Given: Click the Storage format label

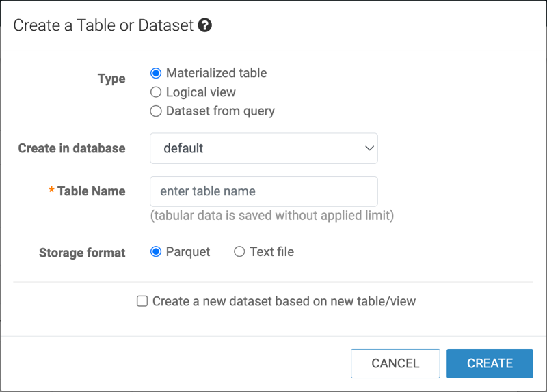Looking at the screenshot, I should 82,253.
